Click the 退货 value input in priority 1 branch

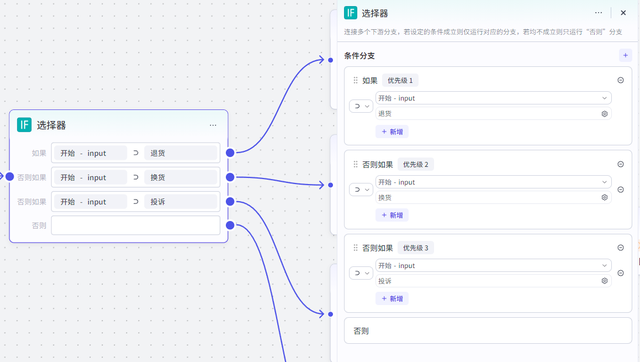[493, 114]
